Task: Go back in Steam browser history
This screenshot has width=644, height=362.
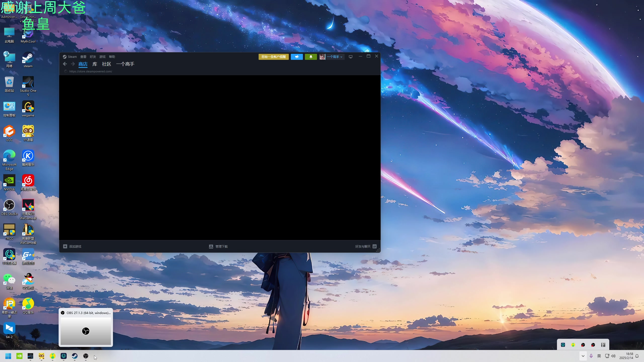Action: pos(65,64)
